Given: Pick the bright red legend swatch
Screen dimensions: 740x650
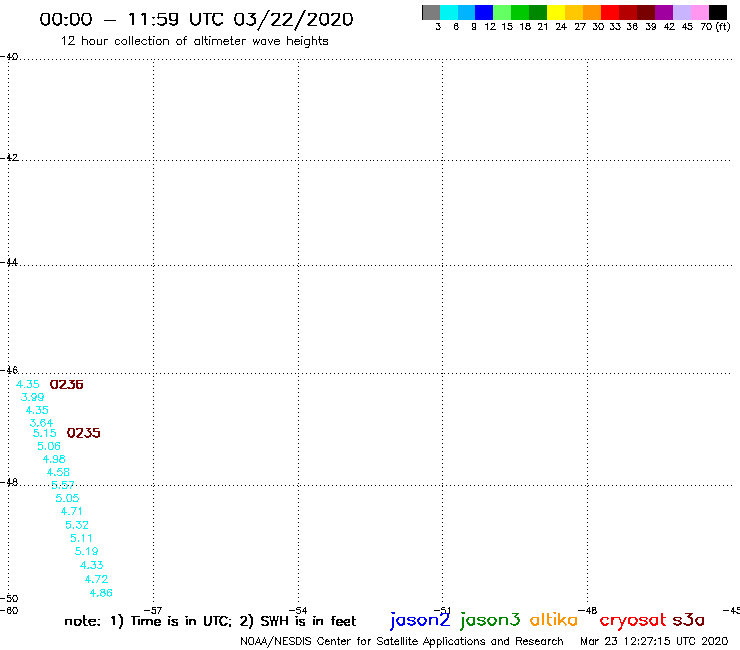Looking at the screenshot, I should (x=610, y=12).
